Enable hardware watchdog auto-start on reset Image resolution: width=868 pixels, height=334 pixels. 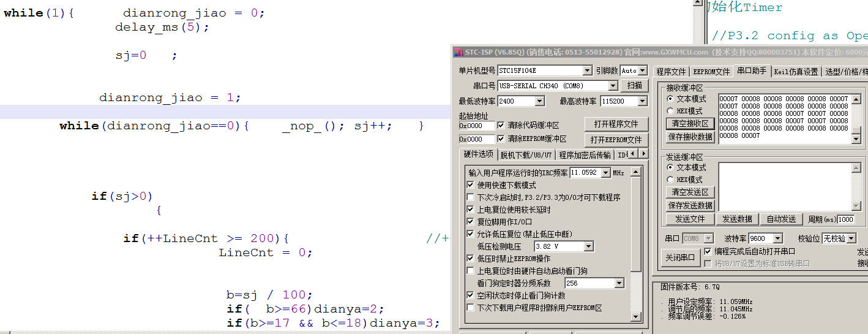coord(471,271)
